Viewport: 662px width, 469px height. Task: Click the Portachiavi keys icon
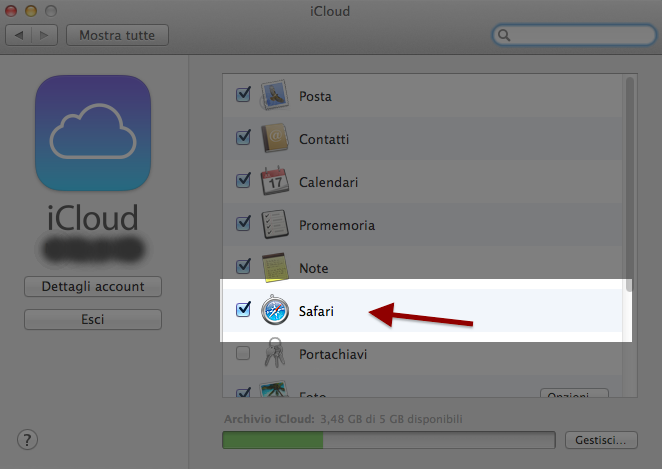275,352
